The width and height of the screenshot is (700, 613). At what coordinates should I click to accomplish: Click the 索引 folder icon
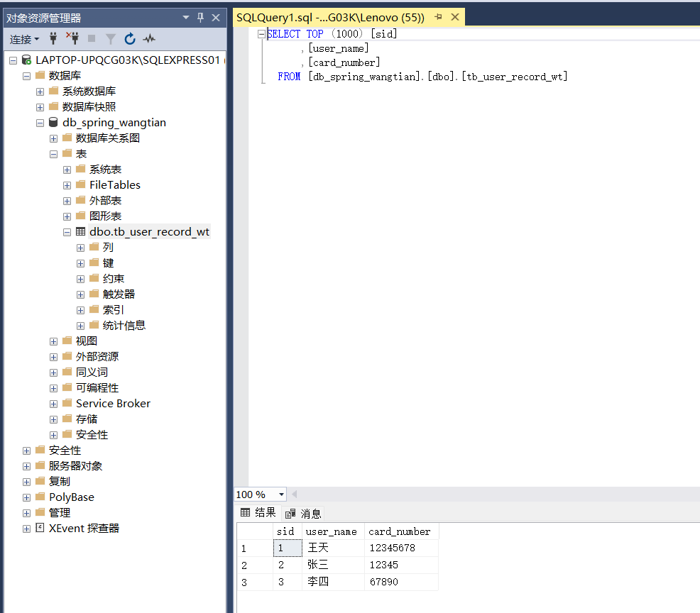94,309
